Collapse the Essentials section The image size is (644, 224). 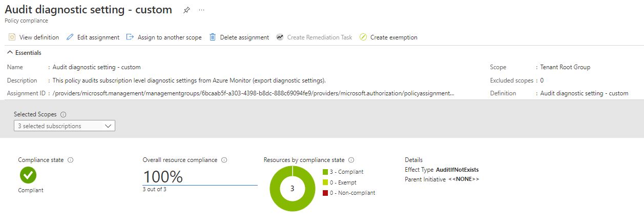tap(10, 53)
